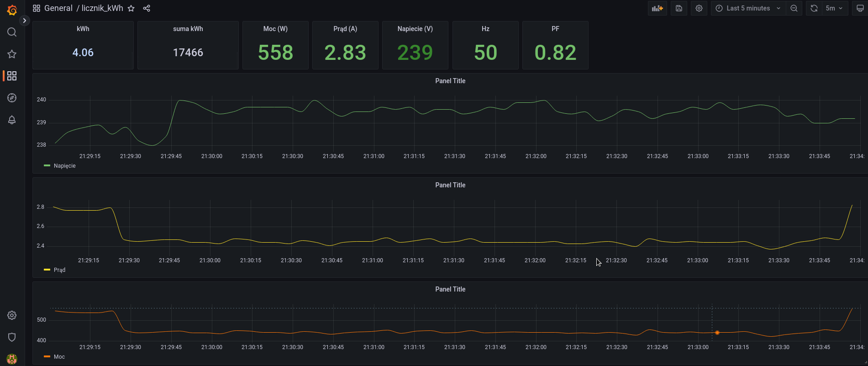The image size is (868, 366).
Task: Open the search dashboards icon
Action: pyautogui.click(x=12, y=32)
